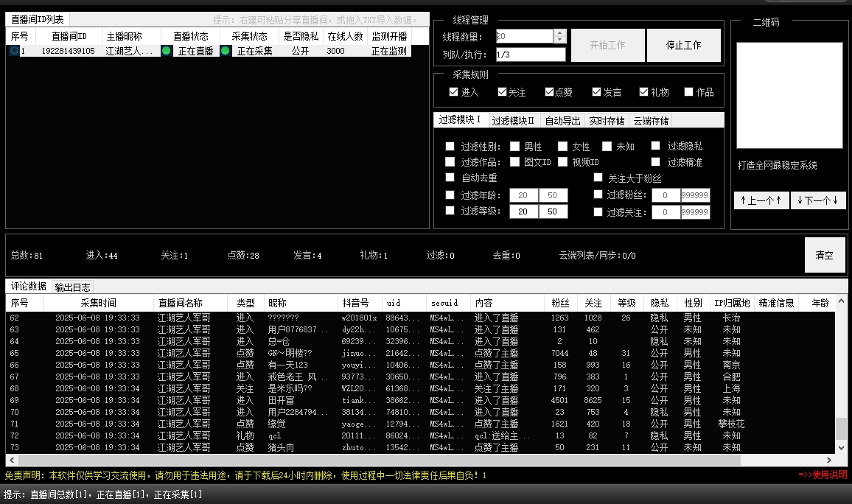
Task: Click the green dot beside 正在采集 status
Action: click(x=226, y=51)
